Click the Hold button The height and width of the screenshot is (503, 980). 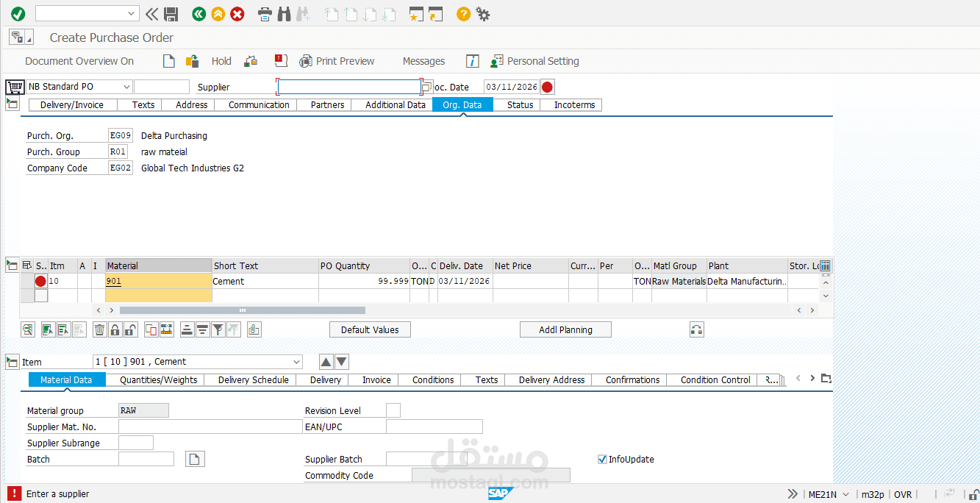pyautogui.click(x=221, y=61)
